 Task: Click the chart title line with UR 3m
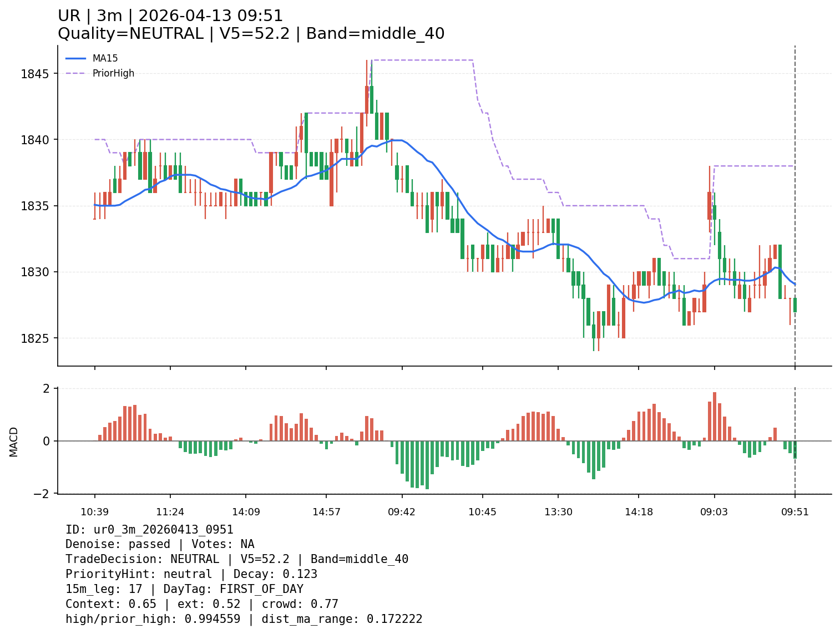(x=170, y=16)
